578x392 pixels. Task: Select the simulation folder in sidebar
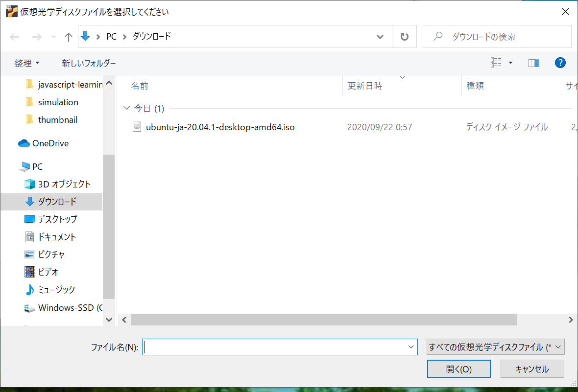click(51, 102)
